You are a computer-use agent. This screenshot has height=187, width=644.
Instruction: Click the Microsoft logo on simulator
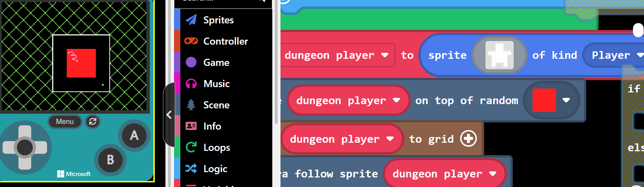pyautogui.click(x=74, y=174)
